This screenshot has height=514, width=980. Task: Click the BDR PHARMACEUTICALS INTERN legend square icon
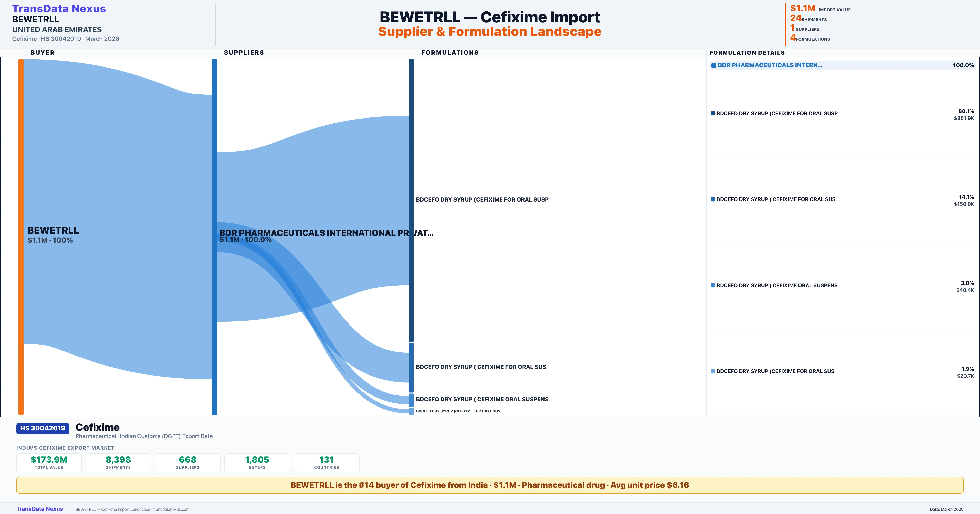[714, 65]
